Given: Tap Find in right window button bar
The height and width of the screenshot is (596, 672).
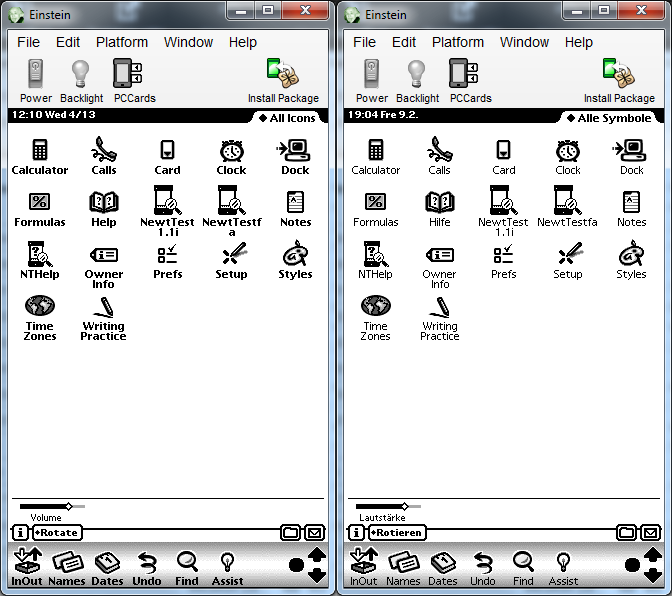Looking at the screenshot, I should click(x=523, y=568).
